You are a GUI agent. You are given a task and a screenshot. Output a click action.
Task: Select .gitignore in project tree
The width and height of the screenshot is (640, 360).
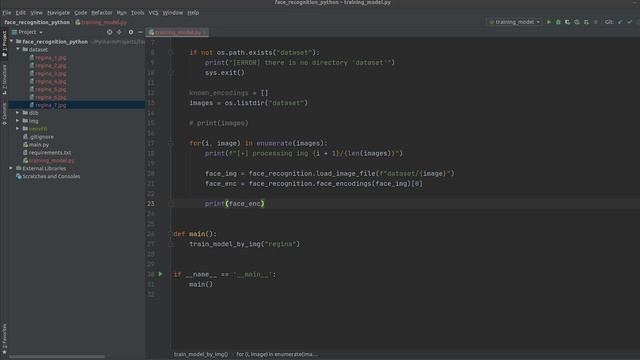pyautogui.click(x=38, y=137)
